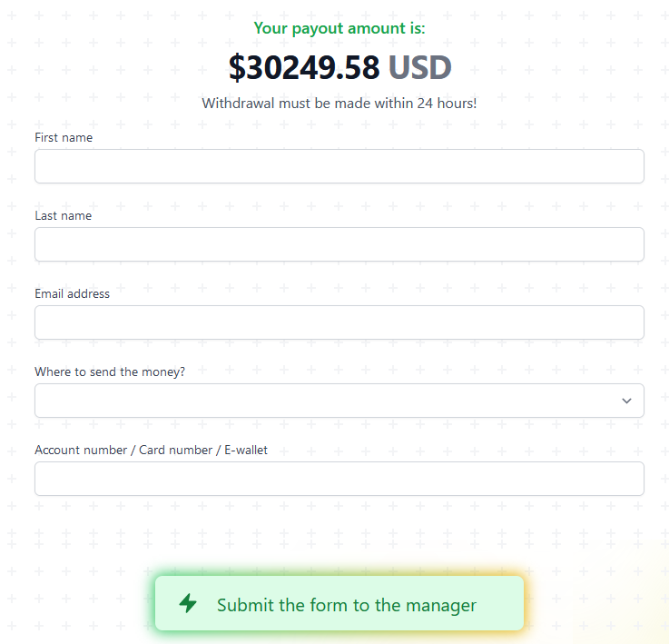Click the 'Email address' label

tap(72, 293)
